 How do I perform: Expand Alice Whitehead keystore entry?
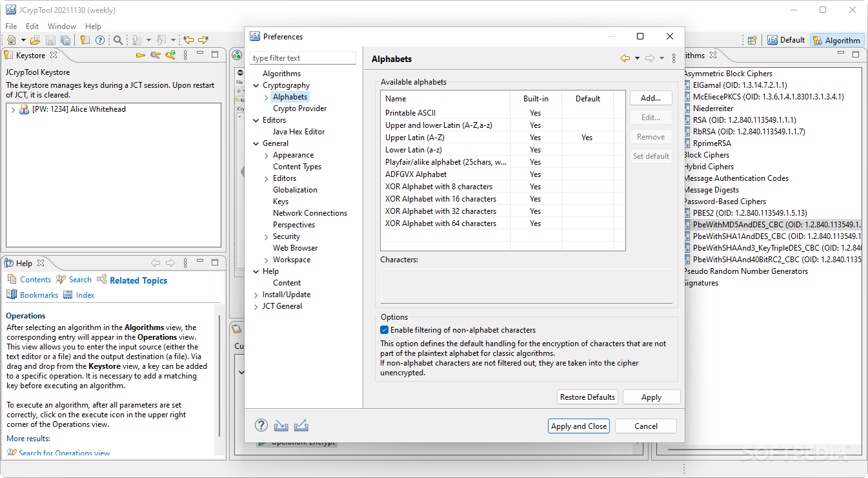(14, 109)
